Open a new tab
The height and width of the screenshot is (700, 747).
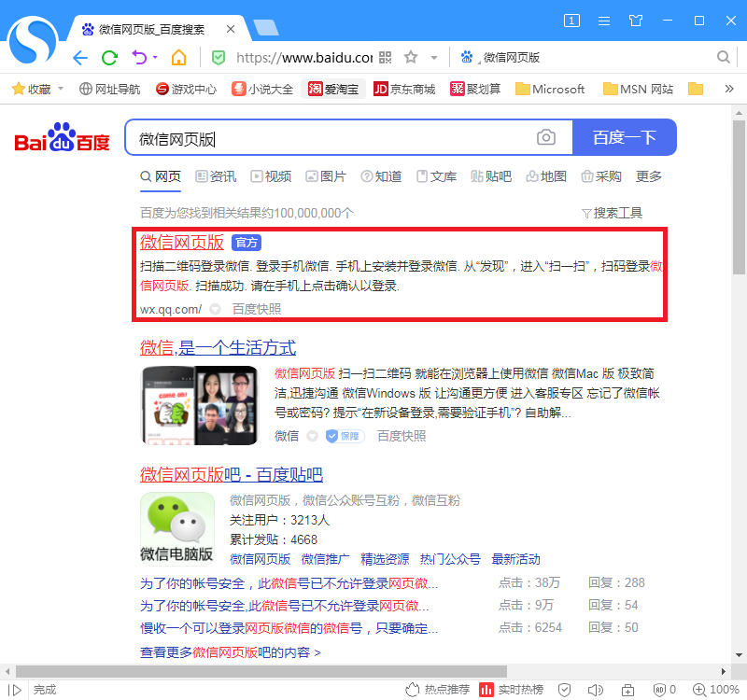click(266, 28)
